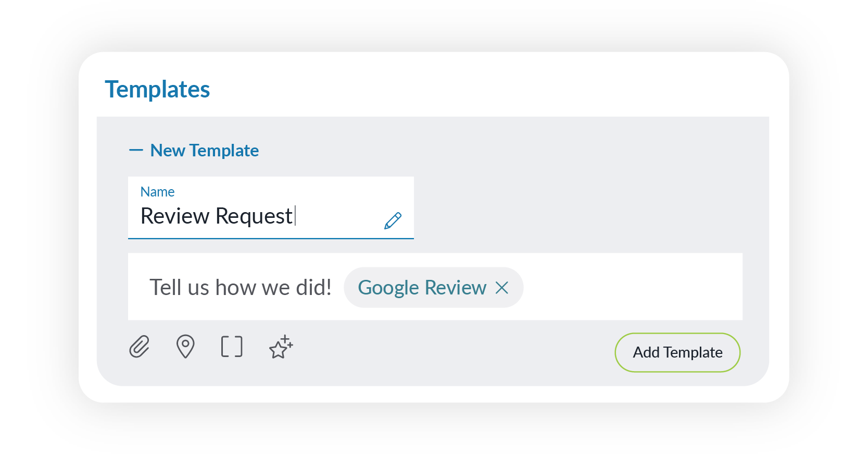
Task: Toggle the New Template disclosure control
Action: click(x=136, y=150)
